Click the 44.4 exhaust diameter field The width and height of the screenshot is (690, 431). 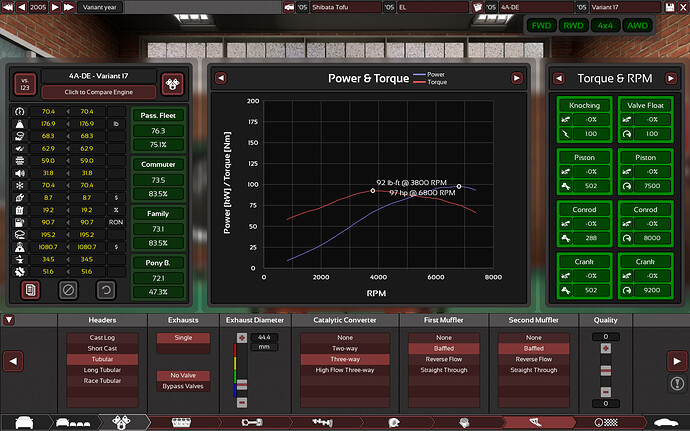point(262,338)
